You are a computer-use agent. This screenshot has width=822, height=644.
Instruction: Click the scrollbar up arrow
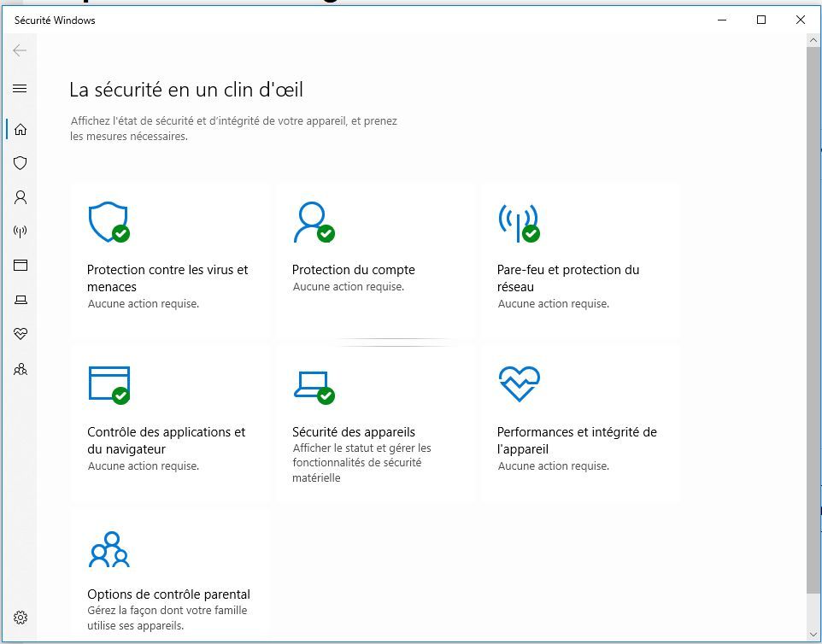(x=813, y=40)
